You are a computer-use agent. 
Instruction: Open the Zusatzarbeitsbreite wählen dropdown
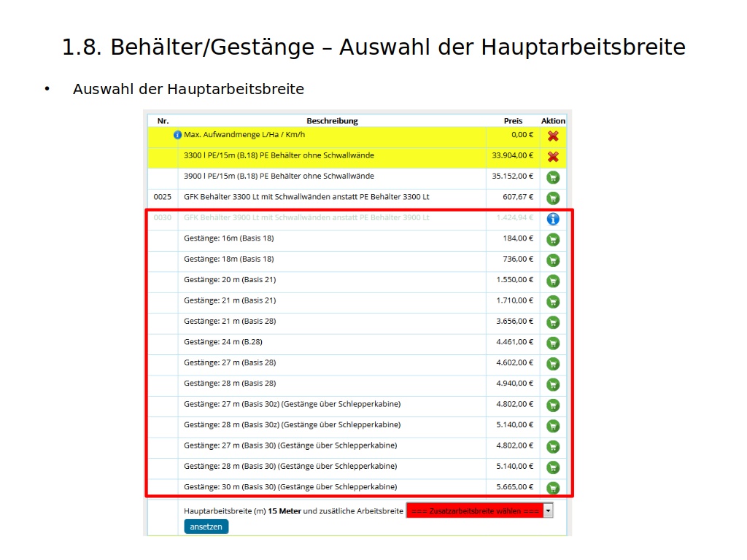474,511
